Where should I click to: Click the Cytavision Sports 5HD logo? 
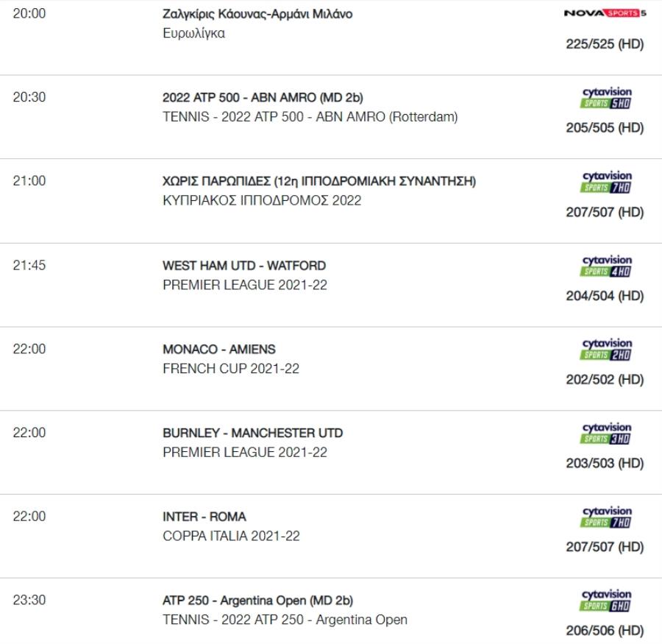[606, 98]
